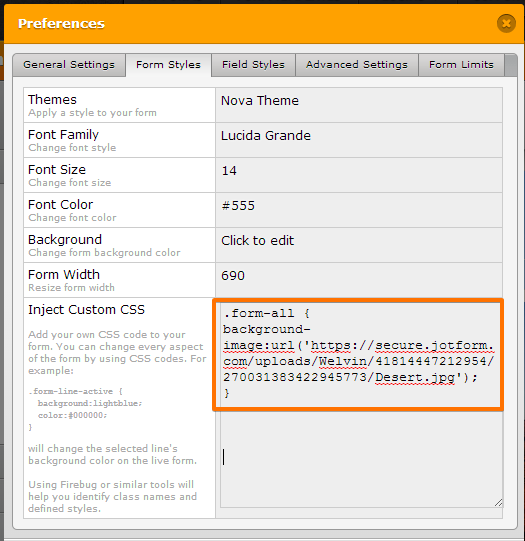Click the tab strip scroll arrow
The height and width of the screenshot is (541, 525).
[x=511, y=65]
